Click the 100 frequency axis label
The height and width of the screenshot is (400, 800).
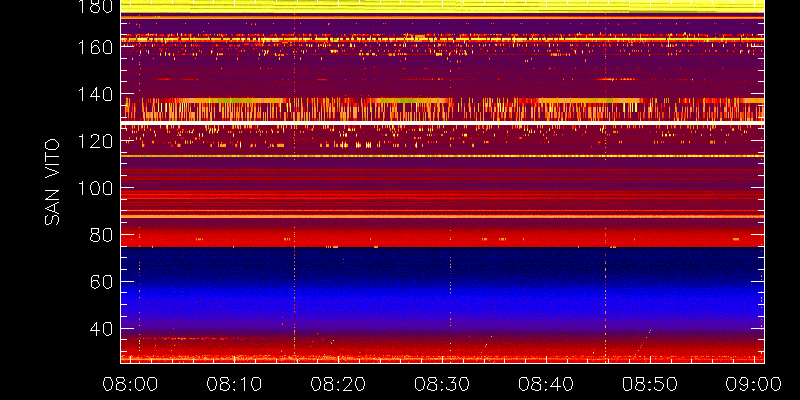94,188
